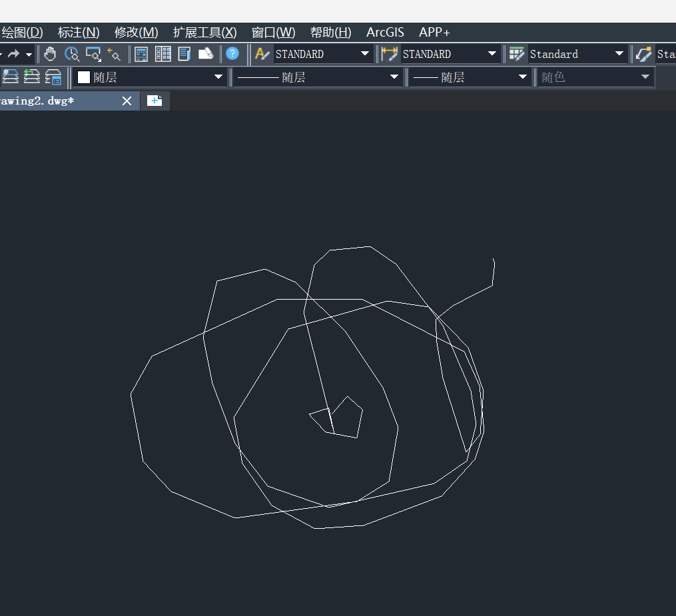Click the layer previous icon
Screen dimensions: 676x616
coord(32,77)
